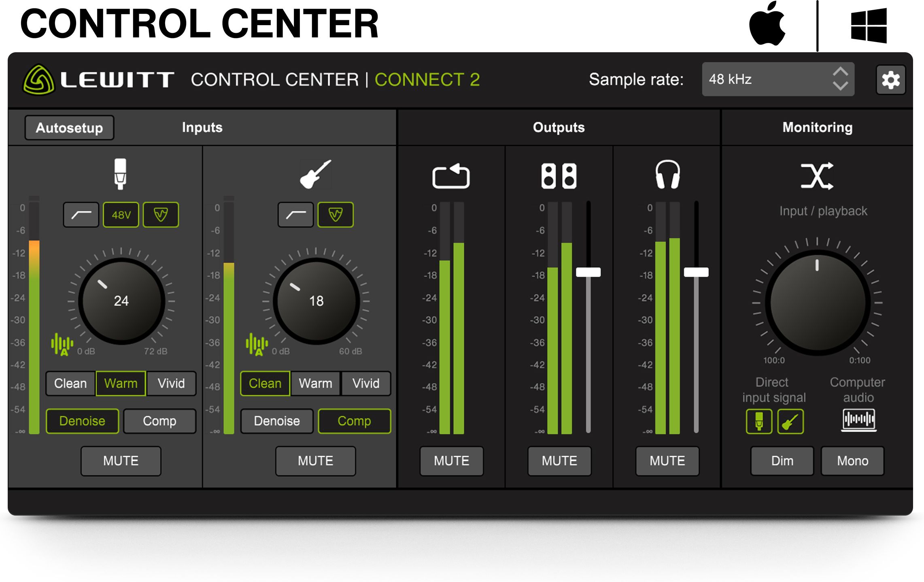Screen dimensions: 924x582
Task: Toggle Comp on the guitar channel
Action: (x=354, y=421)
